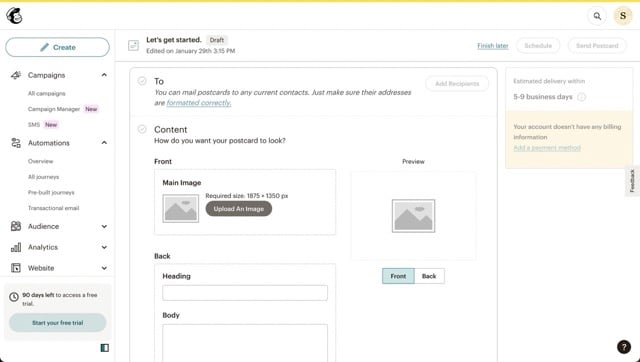Collapse the Campaigns section chevron

(x=104, y=75)
